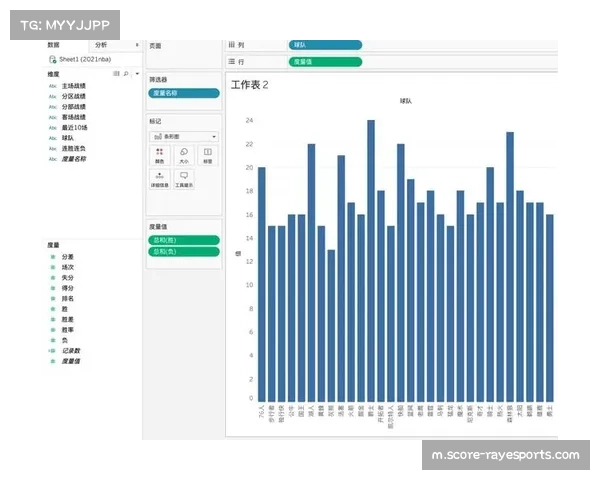
Task: Switch to the 数据 tab
Action: point(54,45)
